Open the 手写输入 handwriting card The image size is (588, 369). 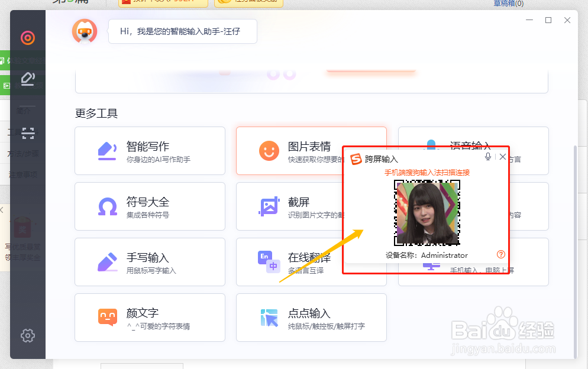click(x=150, y=262)
